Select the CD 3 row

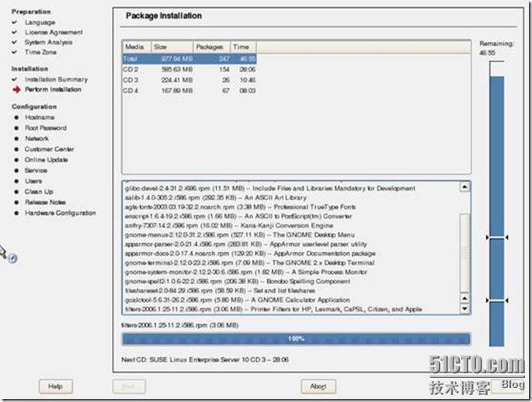click(190, 81)
